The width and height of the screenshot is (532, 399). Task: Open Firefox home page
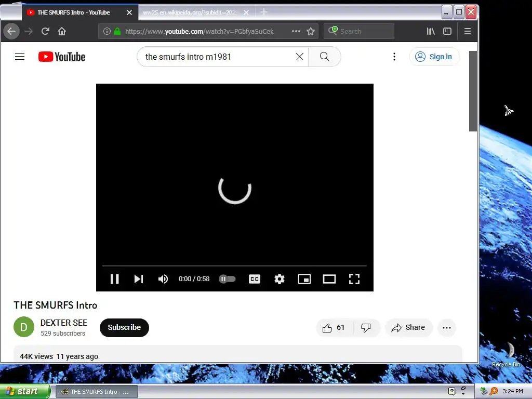coord(62,31)
